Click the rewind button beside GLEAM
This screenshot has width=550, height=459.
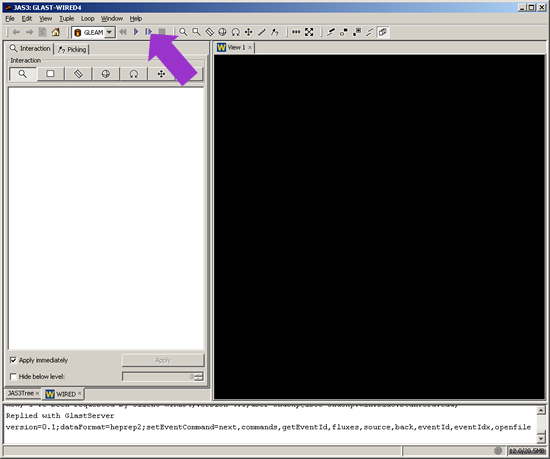coord(123,32)
